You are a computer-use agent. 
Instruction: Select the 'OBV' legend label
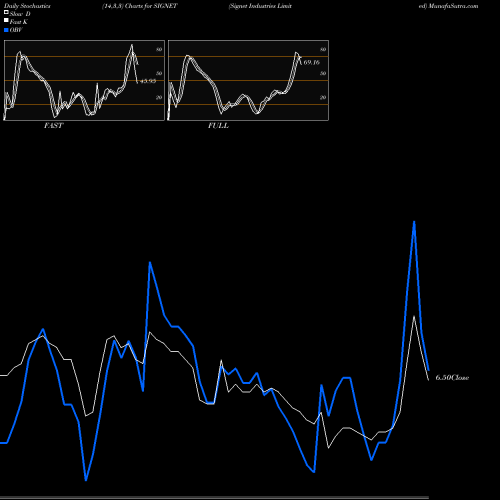16,30
